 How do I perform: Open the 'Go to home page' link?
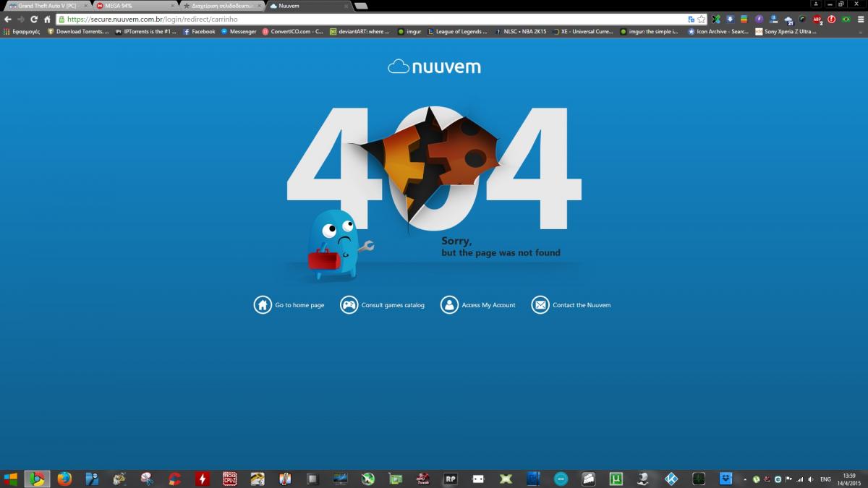coord(299,305)
